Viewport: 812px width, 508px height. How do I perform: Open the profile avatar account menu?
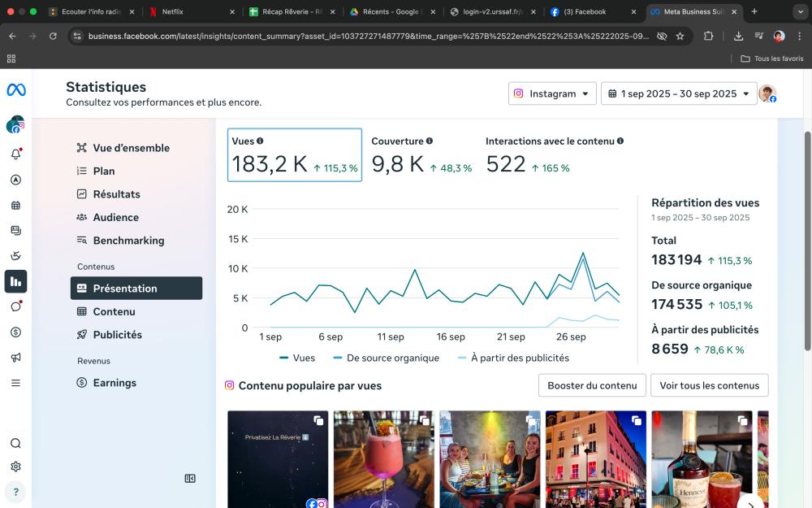pyautogui.click(x=767, y=93)
